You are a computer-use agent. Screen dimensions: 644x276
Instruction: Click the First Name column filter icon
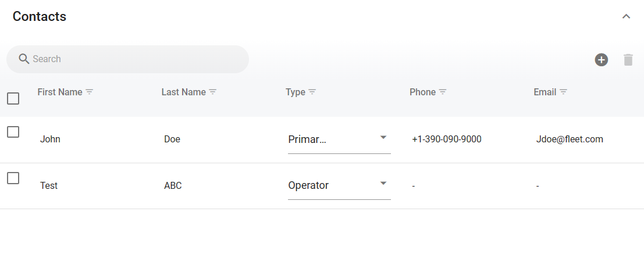tap(90, 92)
